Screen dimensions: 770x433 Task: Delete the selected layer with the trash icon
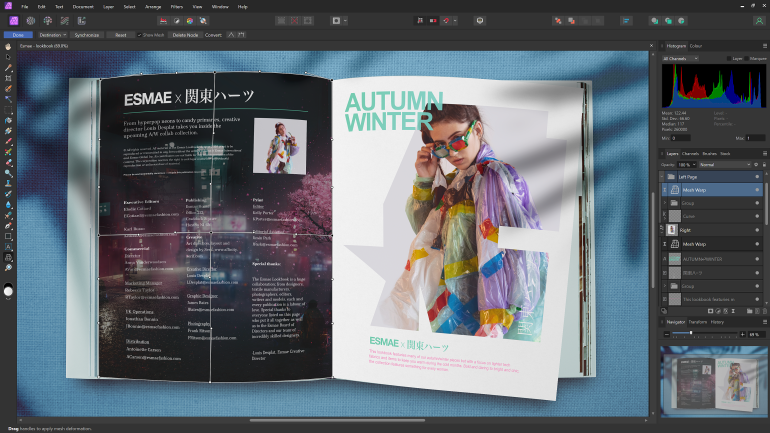tap(764, 311)
